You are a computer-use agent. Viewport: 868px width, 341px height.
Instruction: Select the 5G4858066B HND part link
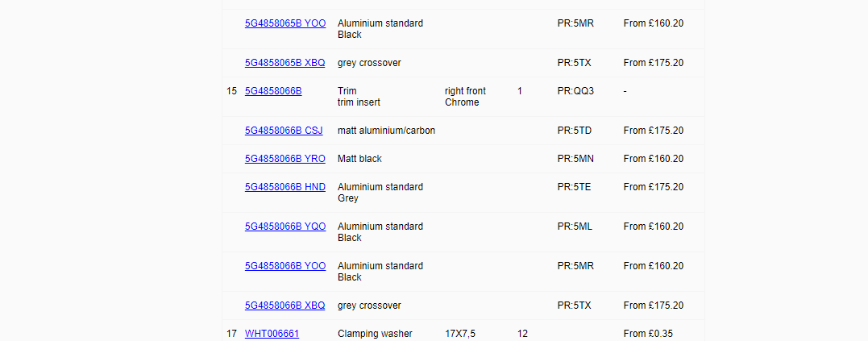(x=285, y=187)
